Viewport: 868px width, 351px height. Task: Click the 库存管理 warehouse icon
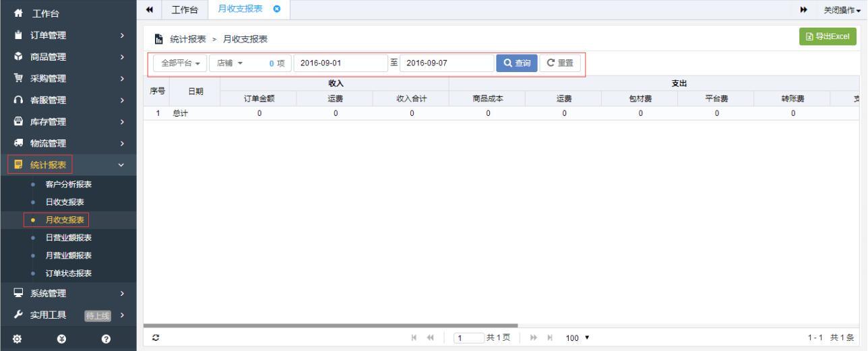click(17, 121)
